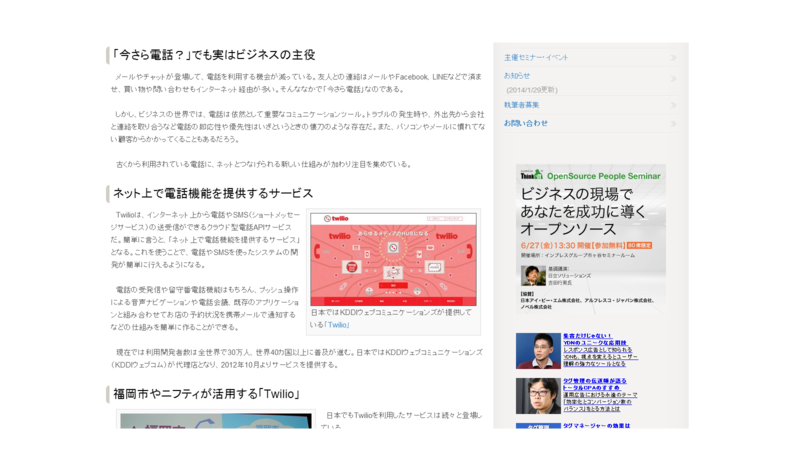Open タグ管理の伝道師が語る トータルCPAのすすめ link

[x=594, y=384]
